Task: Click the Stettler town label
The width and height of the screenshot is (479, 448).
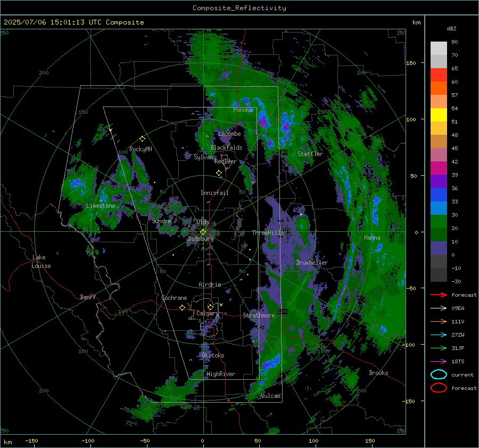Action: click(x=310, y=154)
